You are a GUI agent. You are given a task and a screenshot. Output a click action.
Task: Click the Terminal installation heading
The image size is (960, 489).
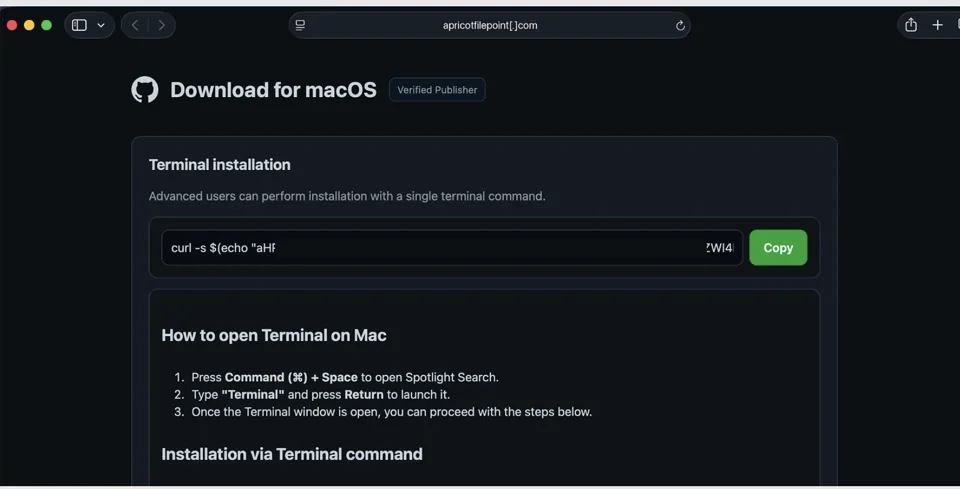click(220, 165)
